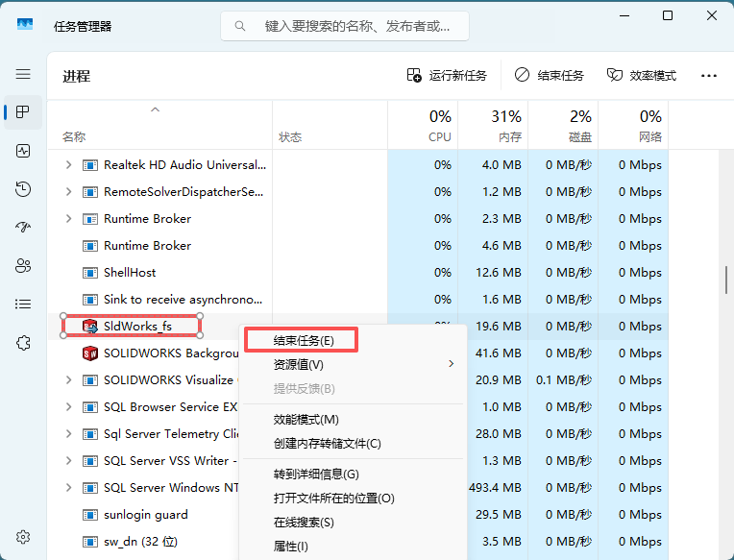Viewport: 734px width, 560px height.
Task: Open the Services sidebar icon
Action: 23,343
